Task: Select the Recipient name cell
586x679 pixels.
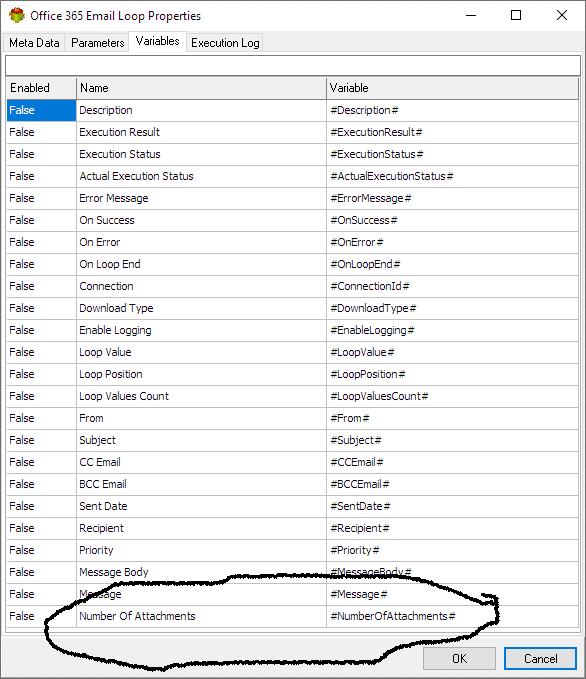Action: point(201,528)
